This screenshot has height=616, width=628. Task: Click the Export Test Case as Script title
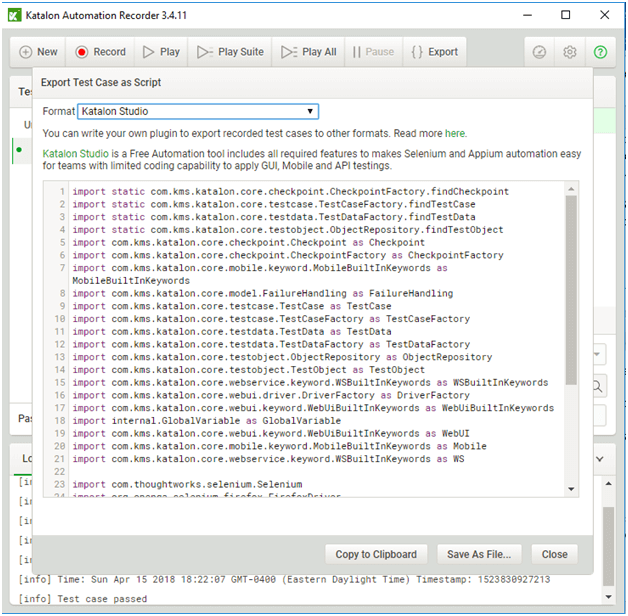pyautogui.click(x=101, y=83)
